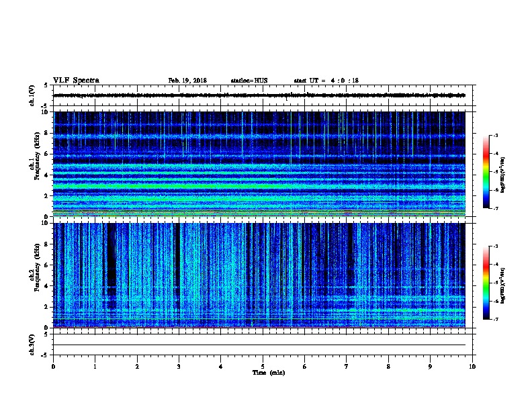The image size is (532, 411).
Task: Select the date text "Feb. 19, 2018"
Action: coord(187,81)
